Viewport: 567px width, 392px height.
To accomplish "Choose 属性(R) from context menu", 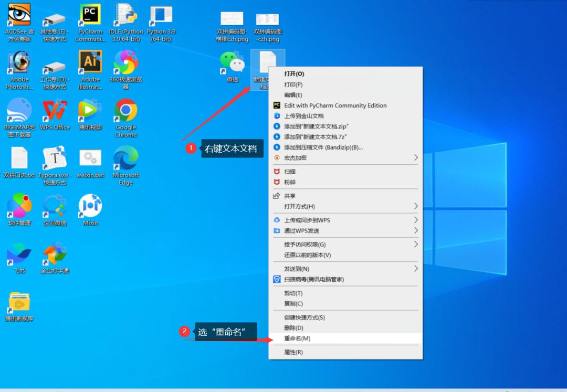I will coord(293,352).
